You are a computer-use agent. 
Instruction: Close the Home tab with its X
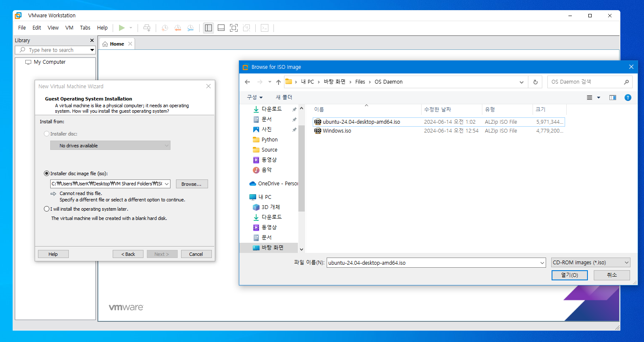[130, 44]
